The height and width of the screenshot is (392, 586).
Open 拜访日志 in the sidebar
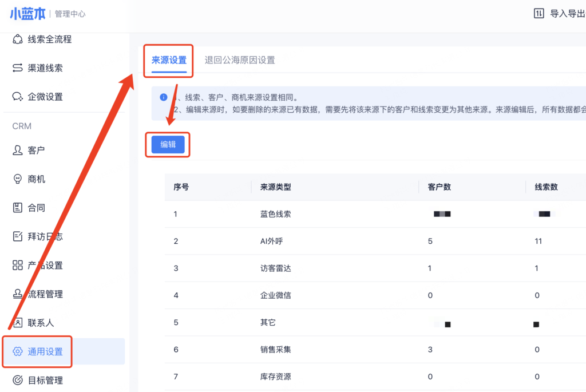tap(45, 236)
